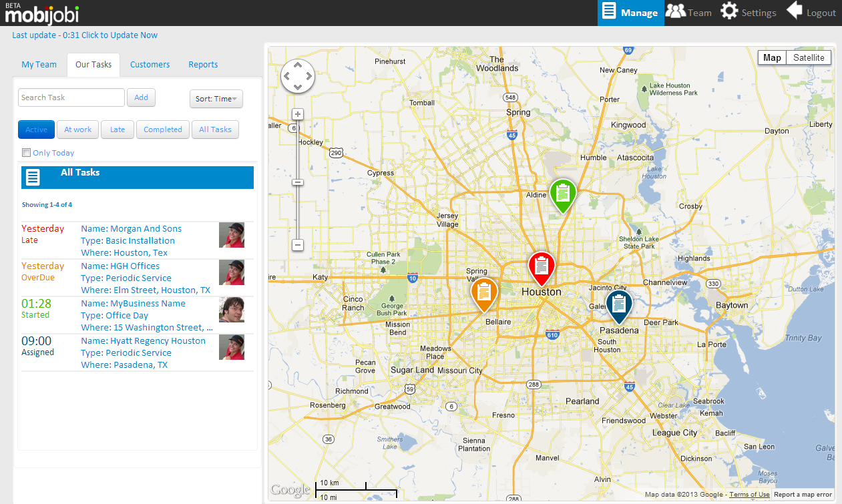Select the dark blue pin at Pasadena

(618, 304)
